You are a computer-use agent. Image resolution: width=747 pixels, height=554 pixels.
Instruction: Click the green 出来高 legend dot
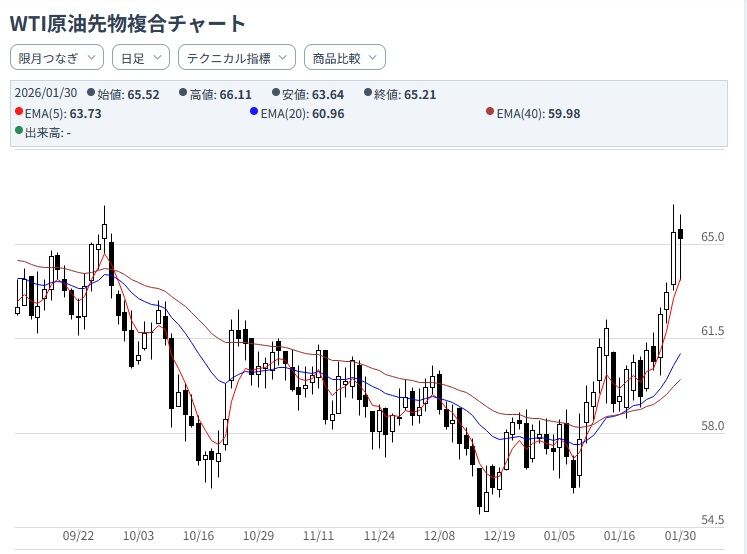point(20,131)
